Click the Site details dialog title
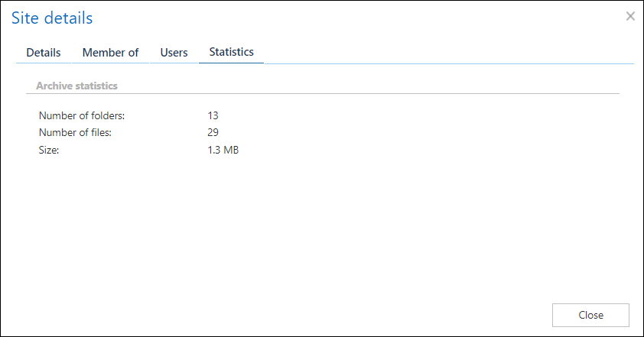Viewport: 644px width, 337px height. [52, 17]
